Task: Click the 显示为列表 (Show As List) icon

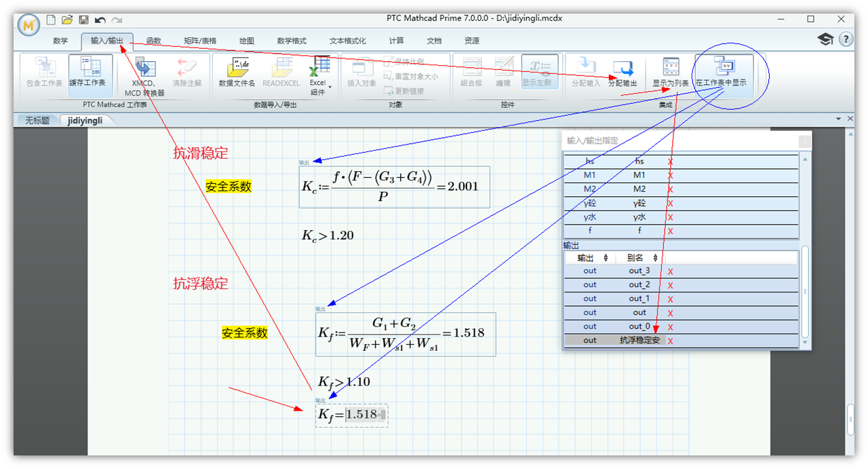Action: pyautogui.click(x=671, y=69)
